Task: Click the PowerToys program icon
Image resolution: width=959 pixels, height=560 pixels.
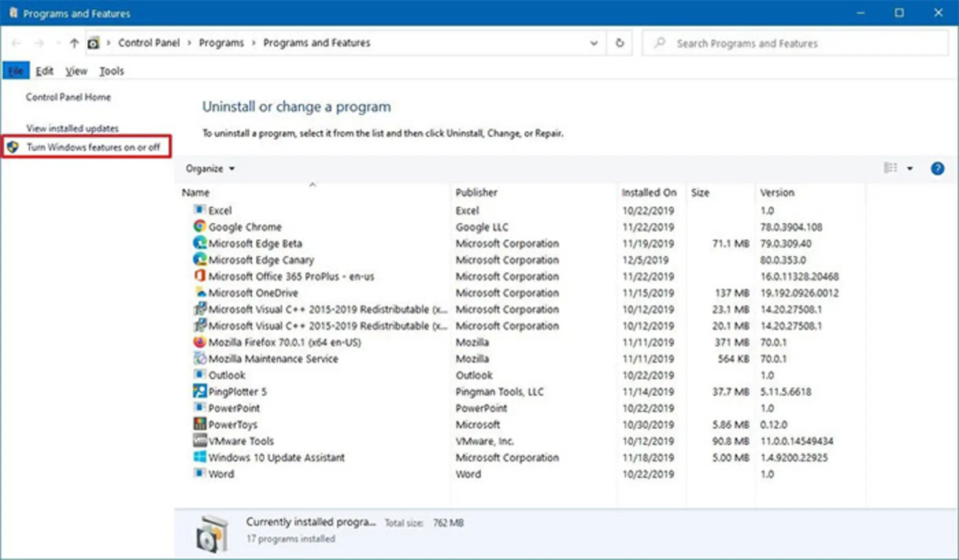Action: [x=200, y=424]
